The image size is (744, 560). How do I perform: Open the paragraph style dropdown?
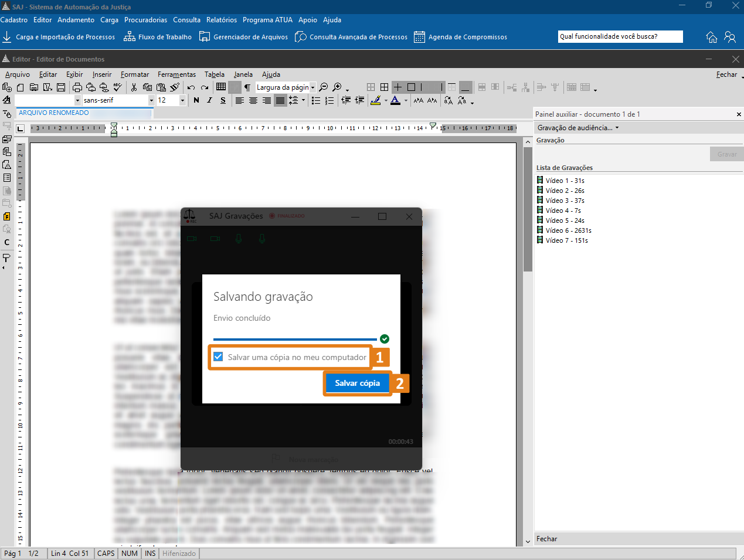click(77, 100)
